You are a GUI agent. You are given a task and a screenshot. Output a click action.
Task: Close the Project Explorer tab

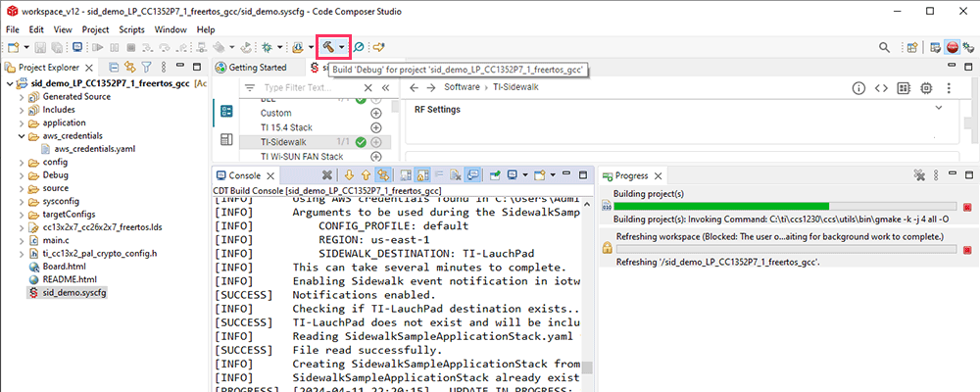click(x=89, y=68)
